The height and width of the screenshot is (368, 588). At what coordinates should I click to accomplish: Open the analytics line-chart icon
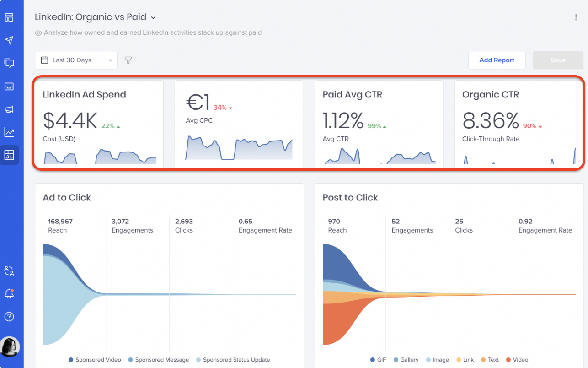coord(9,132)
